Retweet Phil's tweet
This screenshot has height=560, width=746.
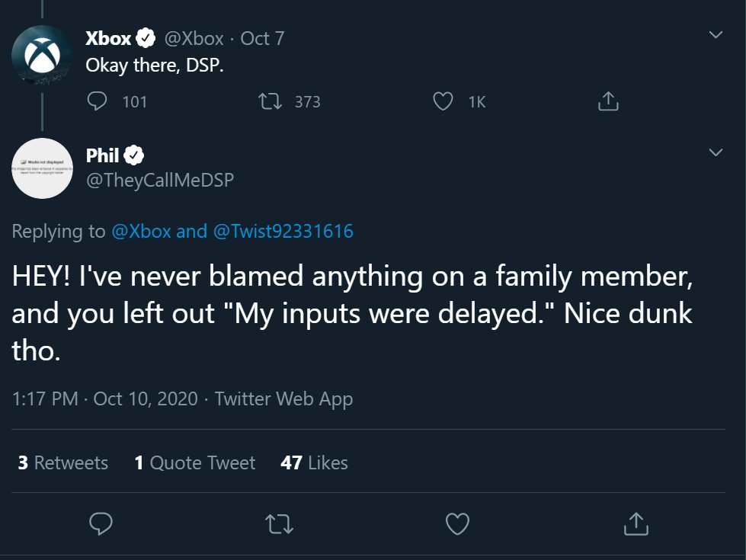278,523
